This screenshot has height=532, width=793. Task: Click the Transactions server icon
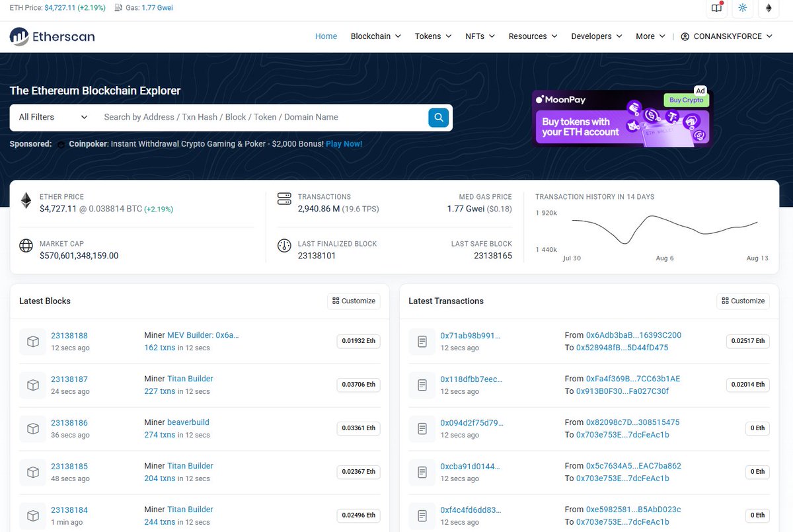click(284, 199)
